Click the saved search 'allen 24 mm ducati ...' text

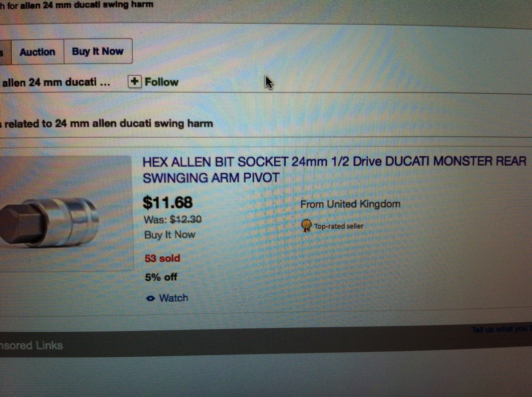(x=56, y=82)
